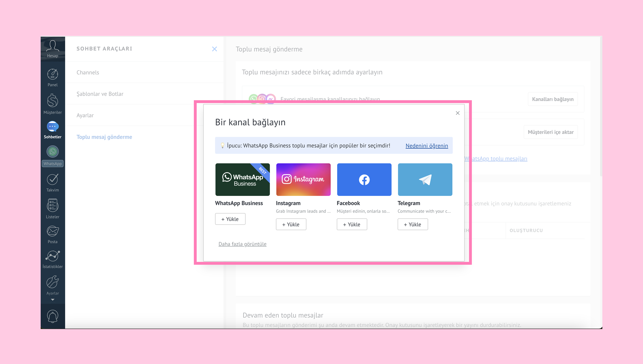Image resolution: width=643 pixels, height=364 pixels.
Task: Click the Instagram channel thumbnail
Action: 303,179
